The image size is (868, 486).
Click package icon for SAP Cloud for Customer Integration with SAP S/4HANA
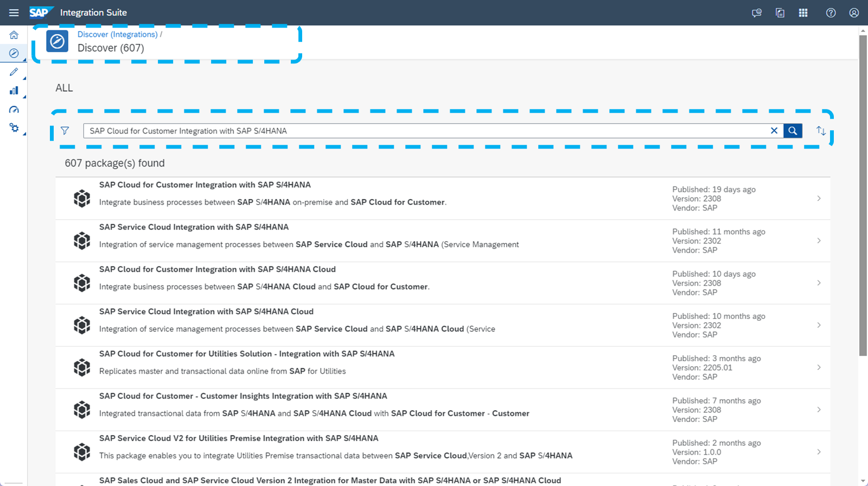click(82, 199)
